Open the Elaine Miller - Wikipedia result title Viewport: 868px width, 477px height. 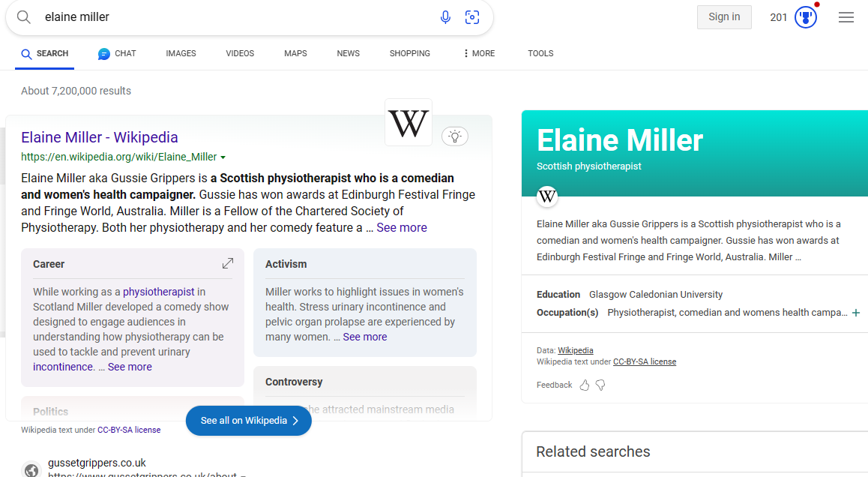100,137
